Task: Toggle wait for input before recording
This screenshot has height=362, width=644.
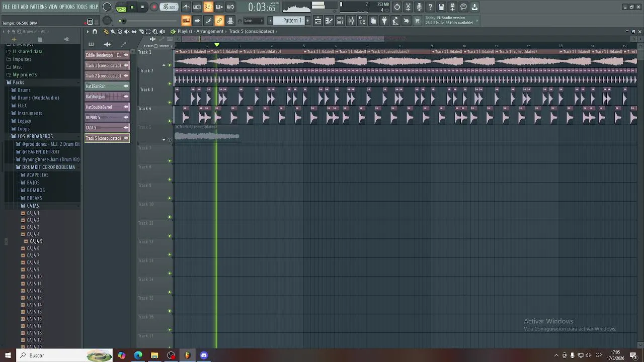Action: [197, 7]
